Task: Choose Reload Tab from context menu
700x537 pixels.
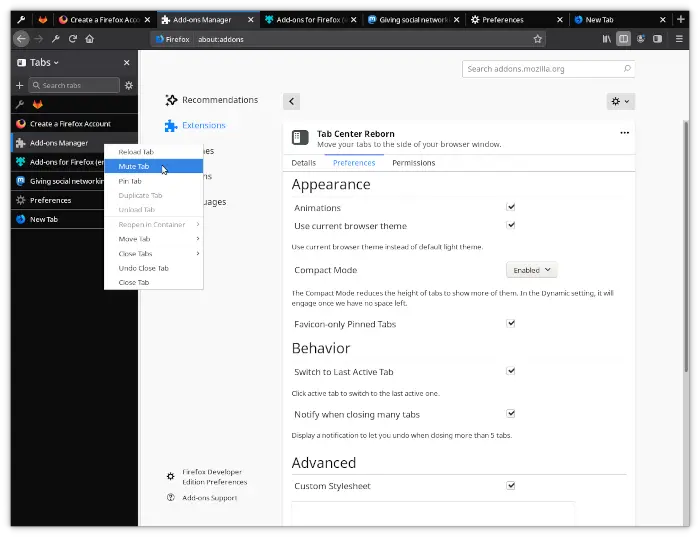Action: (154, 152)
